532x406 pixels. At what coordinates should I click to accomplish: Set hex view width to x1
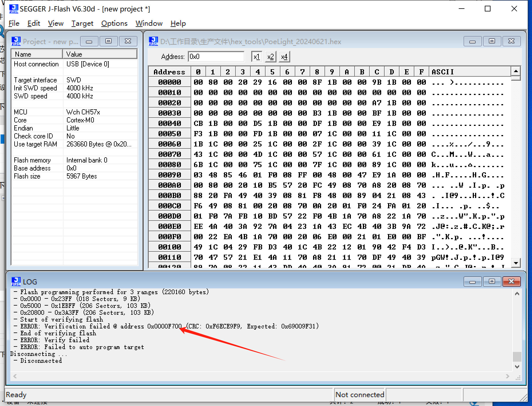257,57
